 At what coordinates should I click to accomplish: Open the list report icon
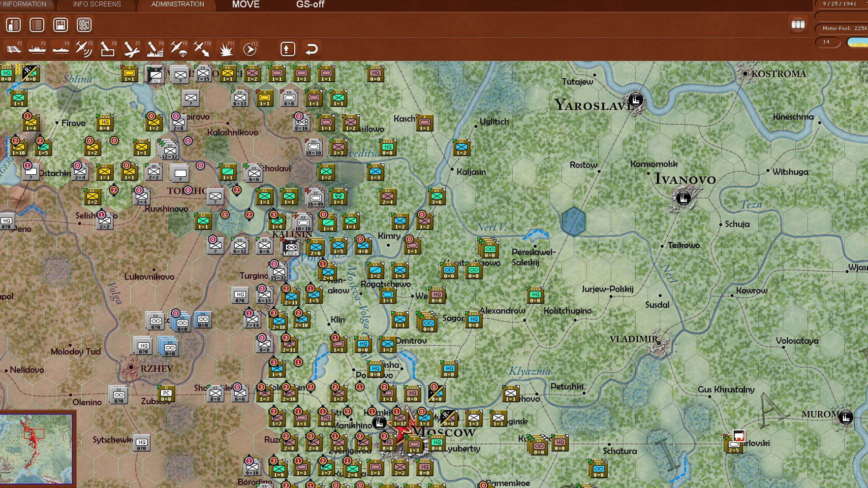(37, 25)
